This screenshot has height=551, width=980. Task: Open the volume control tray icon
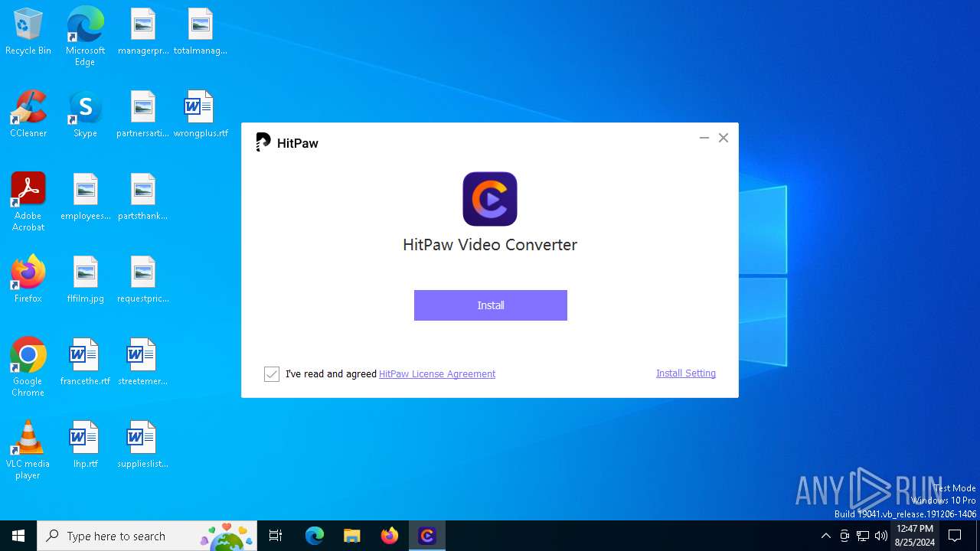click(881, 536)
